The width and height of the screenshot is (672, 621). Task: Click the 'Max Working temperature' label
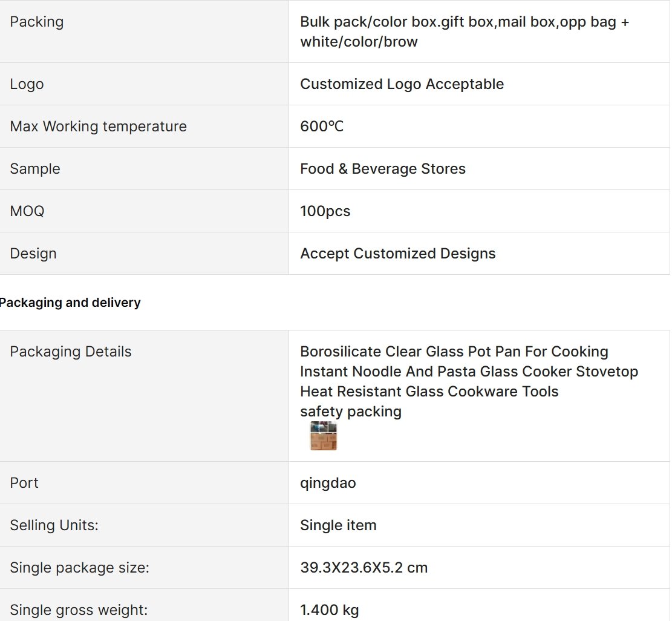click(98, 126)
